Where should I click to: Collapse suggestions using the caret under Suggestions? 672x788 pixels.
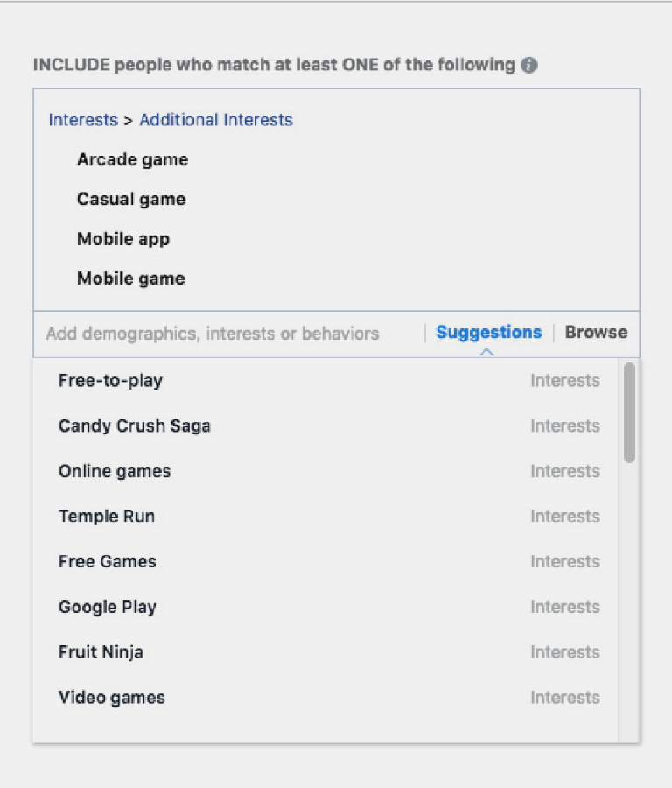point(487,352)
